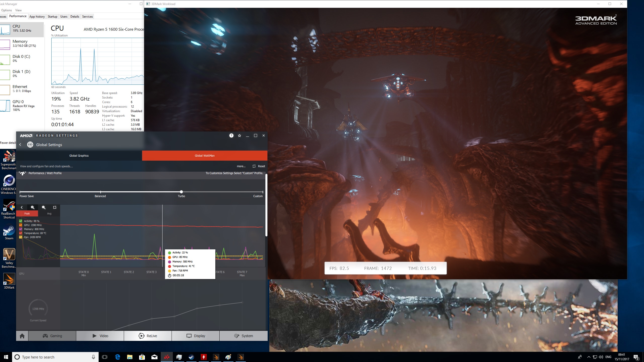The height and width of the screenshot is (362, 644).
Task: Open the App history tab in Task Manager
Action: (x=37, y=17)
